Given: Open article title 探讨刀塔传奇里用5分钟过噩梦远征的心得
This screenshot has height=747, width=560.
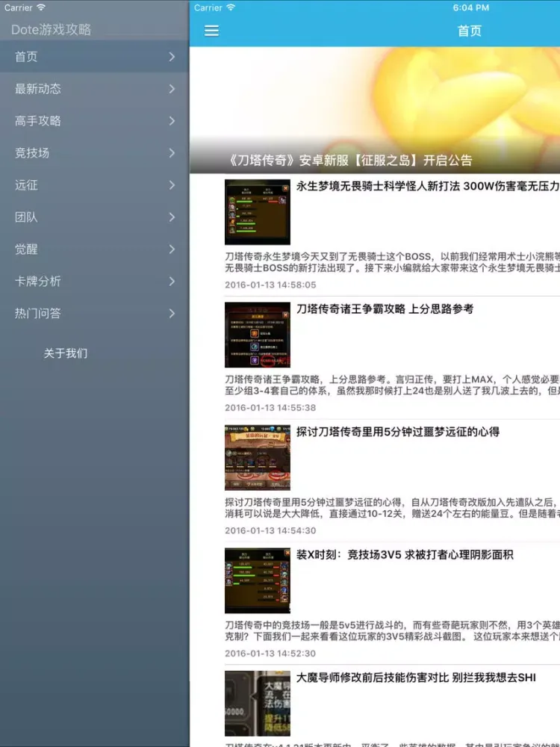Looking at the screenshot, I should (x=397, y=432).
